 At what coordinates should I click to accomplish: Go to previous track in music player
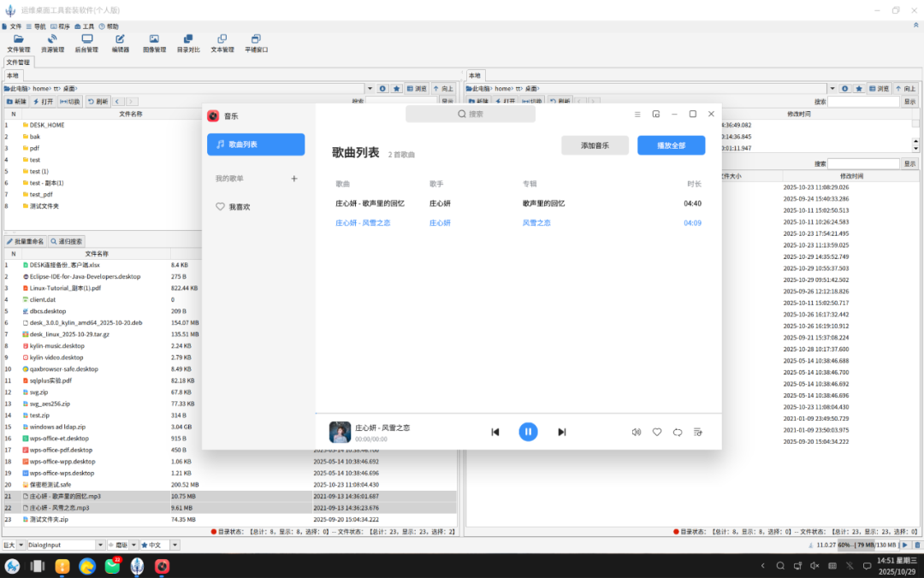point(495,432)
